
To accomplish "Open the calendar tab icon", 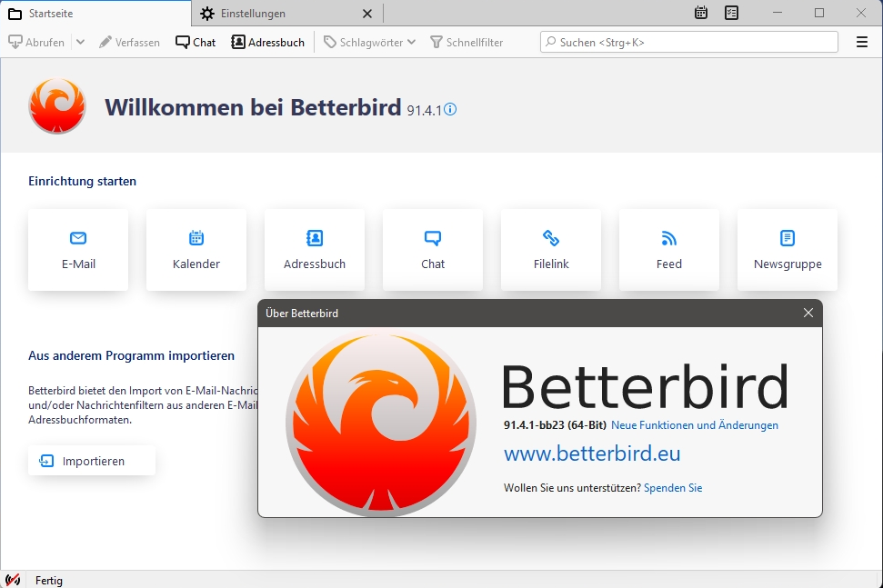I will point(701,13).
